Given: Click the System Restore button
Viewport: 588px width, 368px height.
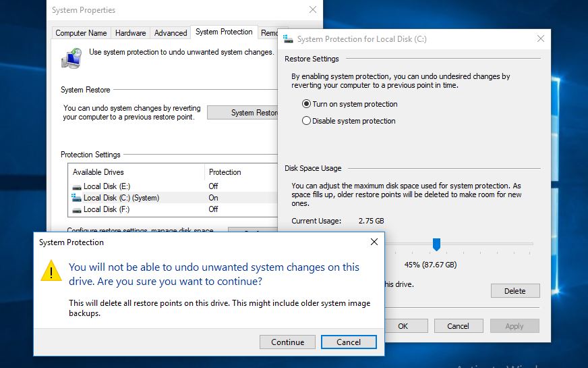Looking at the screenshot, I should 243,113.
